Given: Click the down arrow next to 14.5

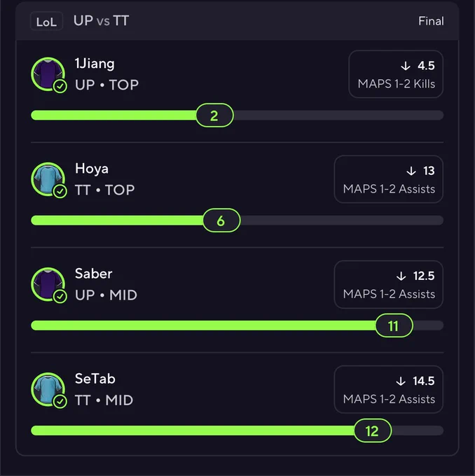Looking at the screenshot, I should (401, 381).
